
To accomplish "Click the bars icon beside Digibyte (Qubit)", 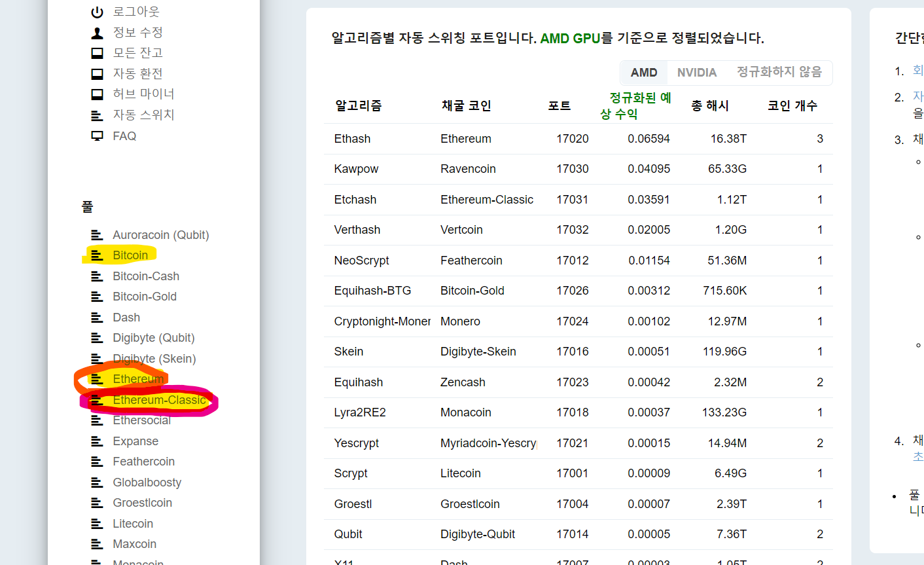I will (97, 338).
